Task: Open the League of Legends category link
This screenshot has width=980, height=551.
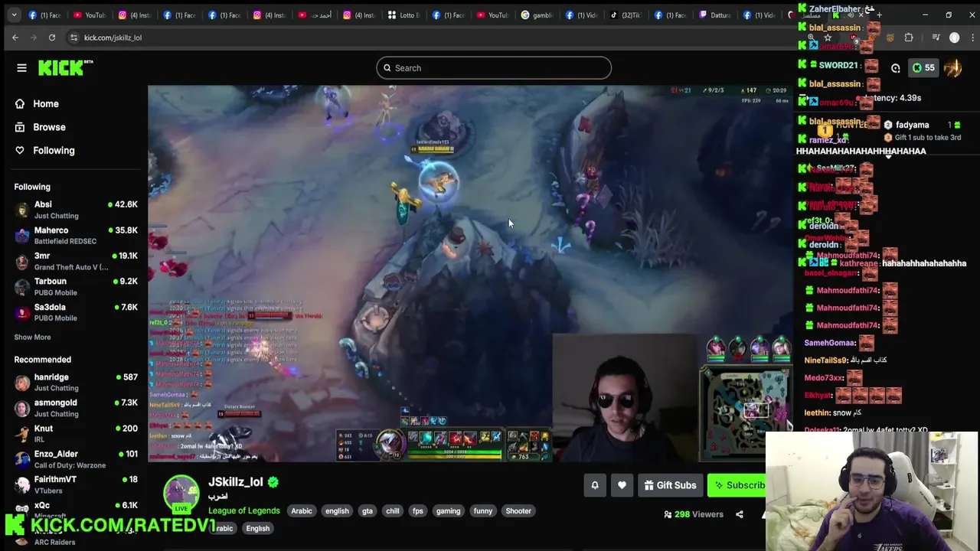Action: coord(244,510)
